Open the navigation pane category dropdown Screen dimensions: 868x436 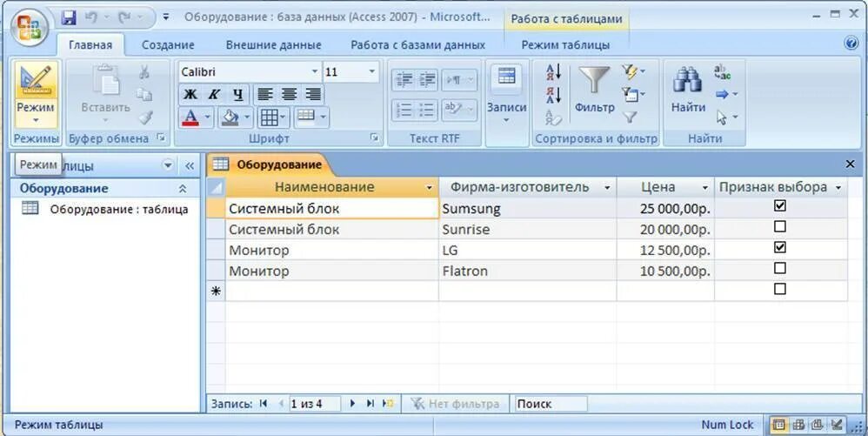(x=168, y=165)
